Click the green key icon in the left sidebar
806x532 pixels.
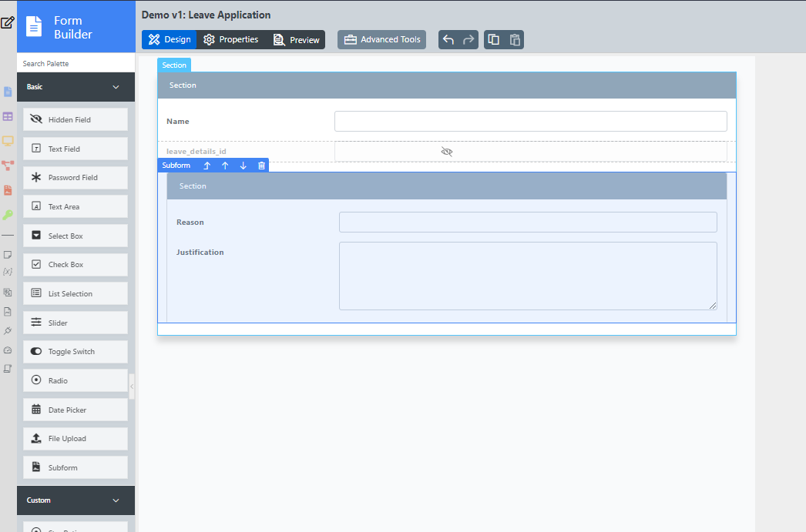[8, 215]
